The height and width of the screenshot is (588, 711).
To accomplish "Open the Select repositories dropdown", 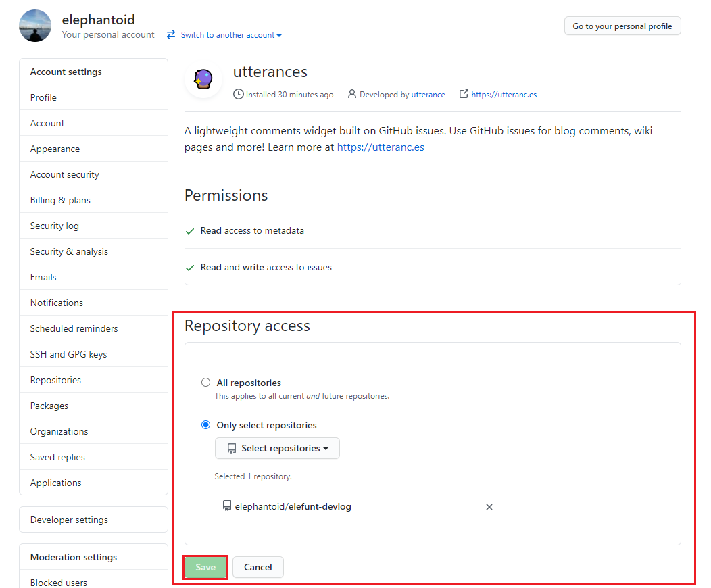I will [x=277, y=448].
